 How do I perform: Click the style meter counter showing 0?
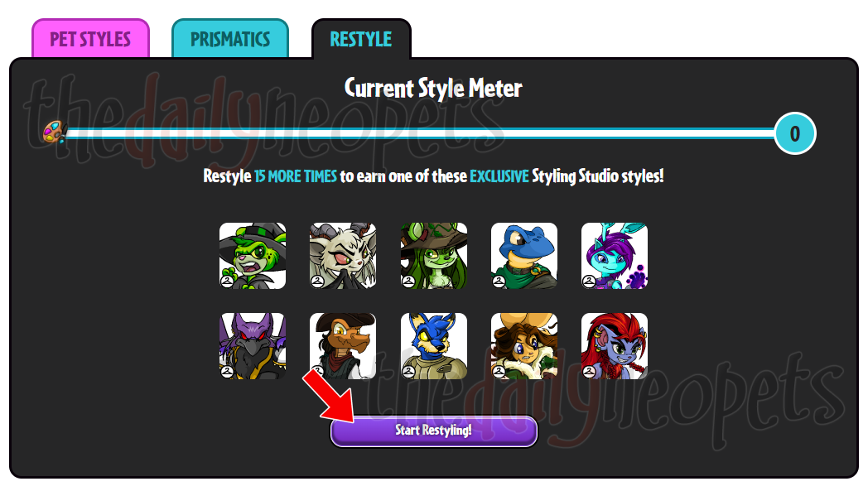click(x=795, y=133)
